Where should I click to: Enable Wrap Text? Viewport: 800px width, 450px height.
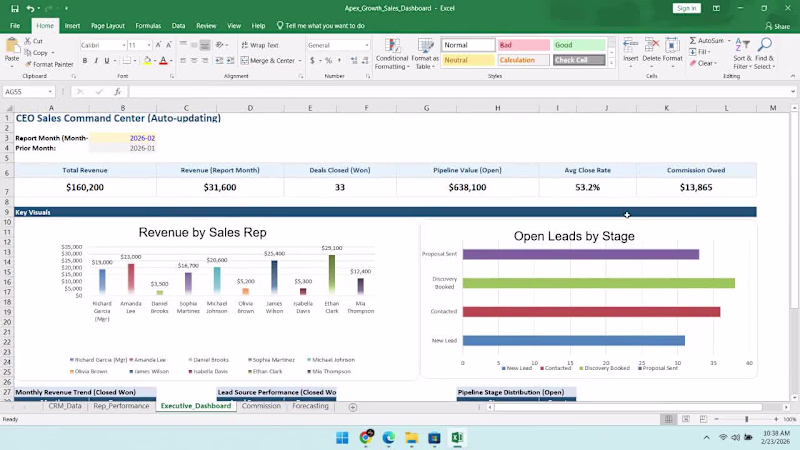coord(260,45)
